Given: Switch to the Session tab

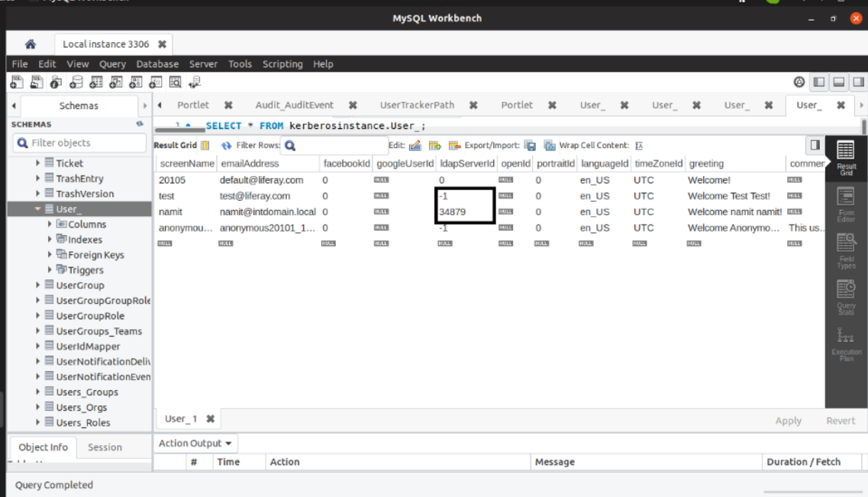Looking at the screenshot, I should click(x=105, y=447).
